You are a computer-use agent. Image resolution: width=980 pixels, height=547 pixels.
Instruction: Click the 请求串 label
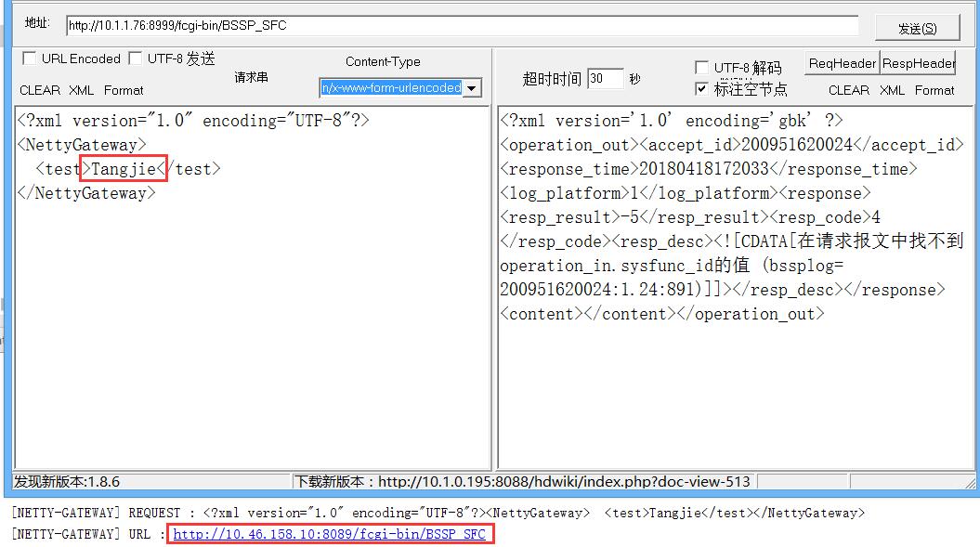click(251, 77)
